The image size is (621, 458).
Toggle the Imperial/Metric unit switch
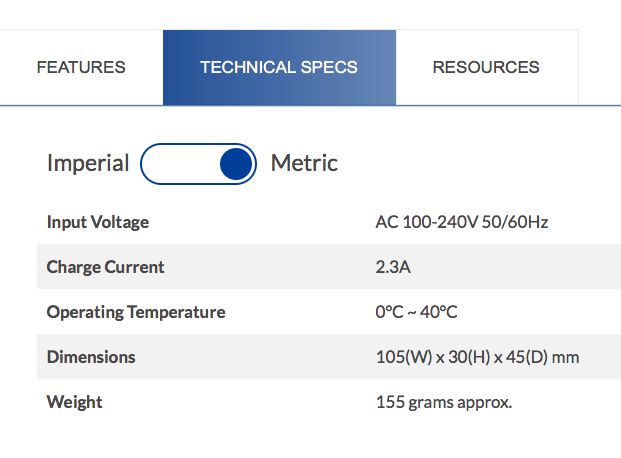point(199,164)
